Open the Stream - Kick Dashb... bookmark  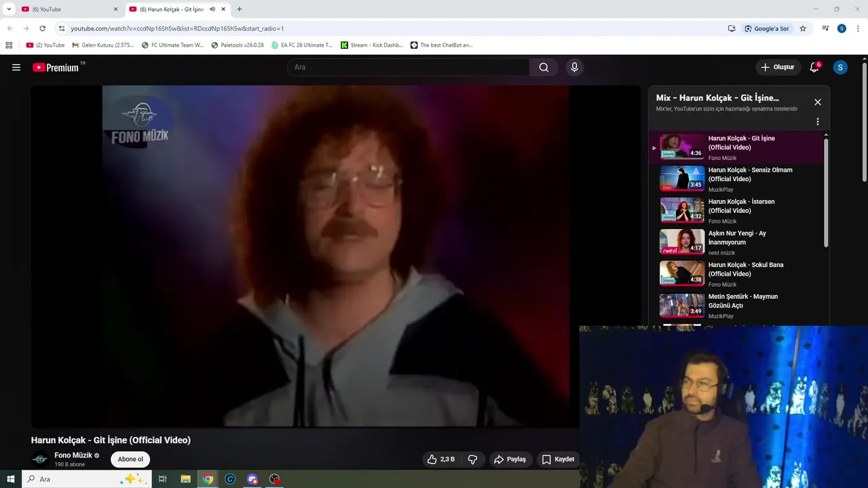[x=372, y=45]
